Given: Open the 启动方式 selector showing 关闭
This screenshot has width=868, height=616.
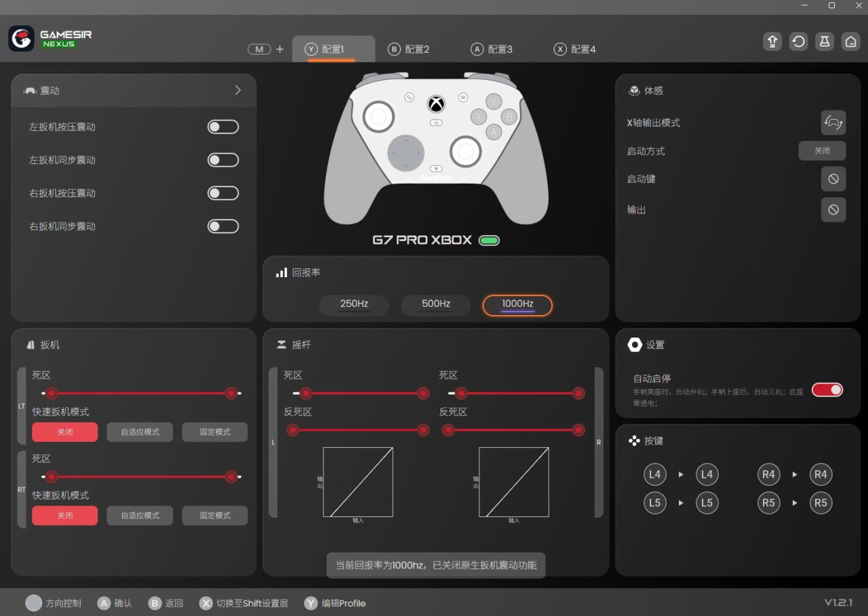Looking at the screenshot, I should [x=822, y=150].
